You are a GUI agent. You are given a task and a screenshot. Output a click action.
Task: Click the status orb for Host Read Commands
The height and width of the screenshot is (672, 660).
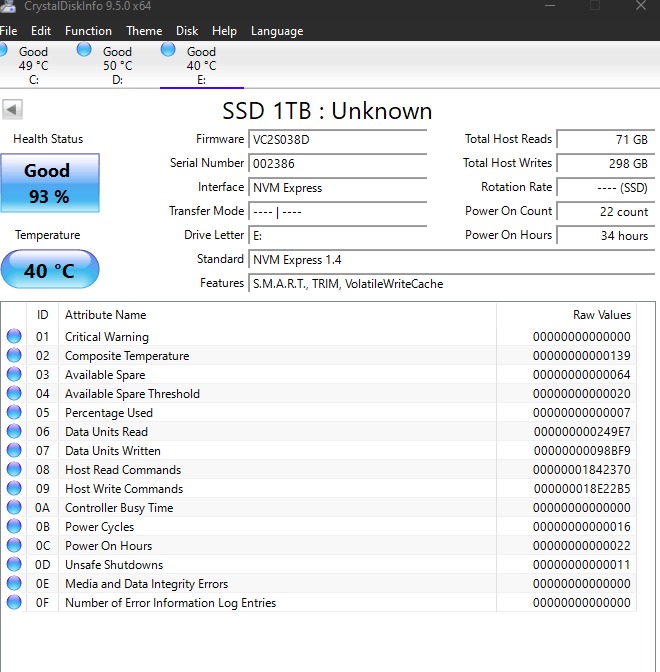coord(14,469)
